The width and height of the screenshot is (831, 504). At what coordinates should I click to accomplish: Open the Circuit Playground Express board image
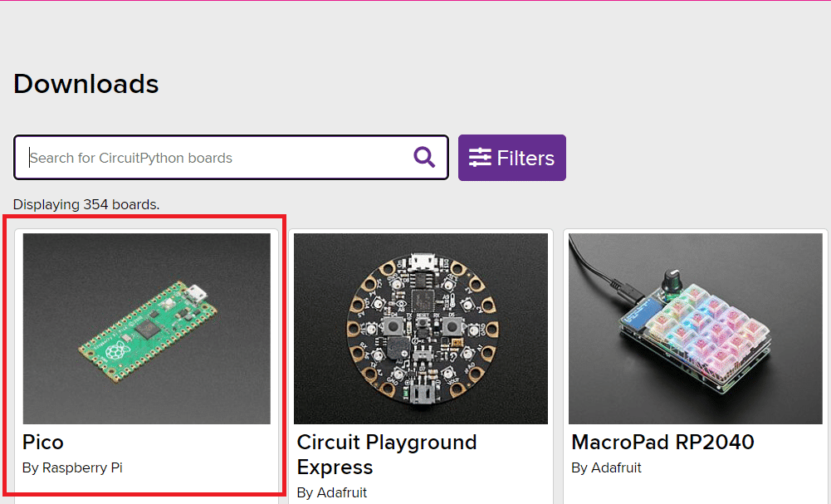[421, 329]
